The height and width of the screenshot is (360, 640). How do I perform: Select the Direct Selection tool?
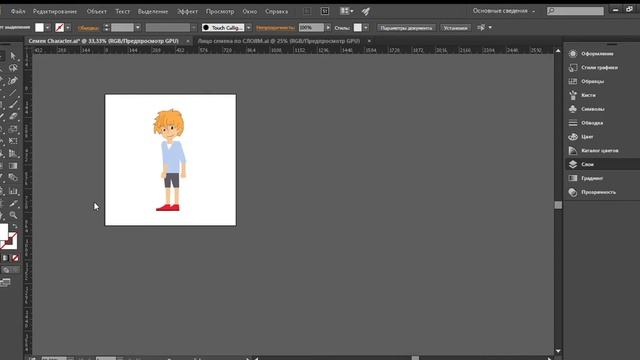coord(13,56)
